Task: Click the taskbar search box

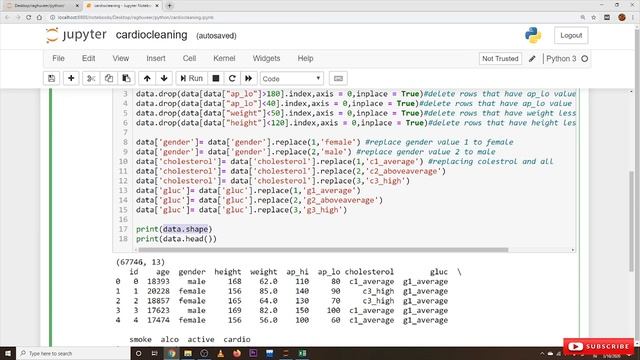Action: pyautogui.click(x=73, y=353)
